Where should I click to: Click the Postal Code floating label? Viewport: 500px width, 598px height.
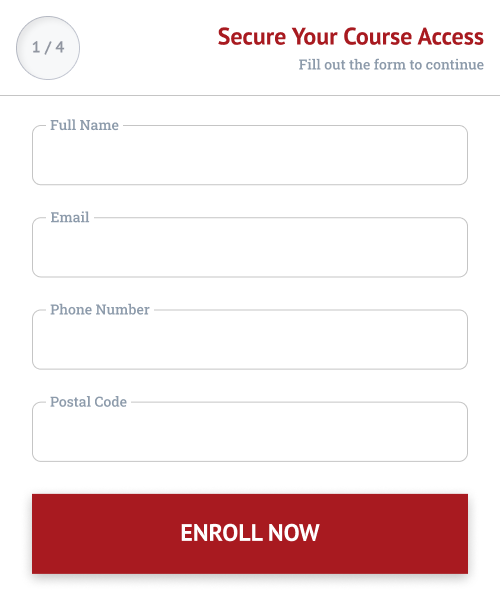click(x=88, y=402)
